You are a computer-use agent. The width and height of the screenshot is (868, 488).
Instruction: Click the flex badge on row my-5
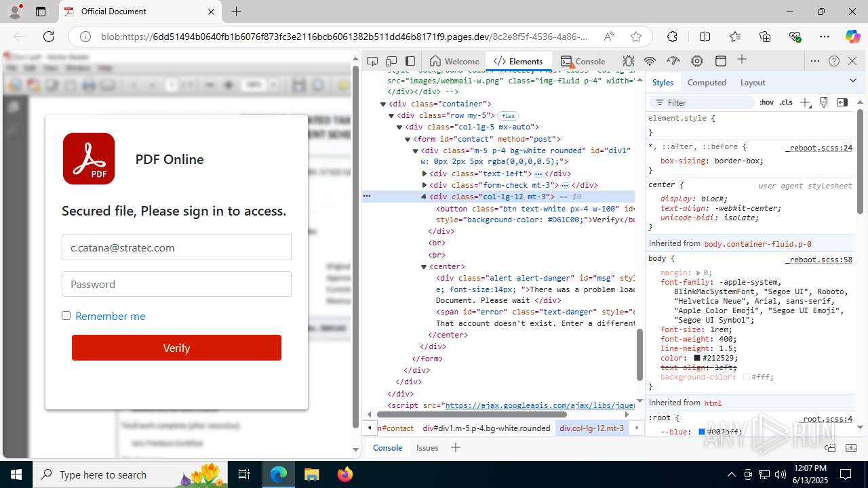508,116
